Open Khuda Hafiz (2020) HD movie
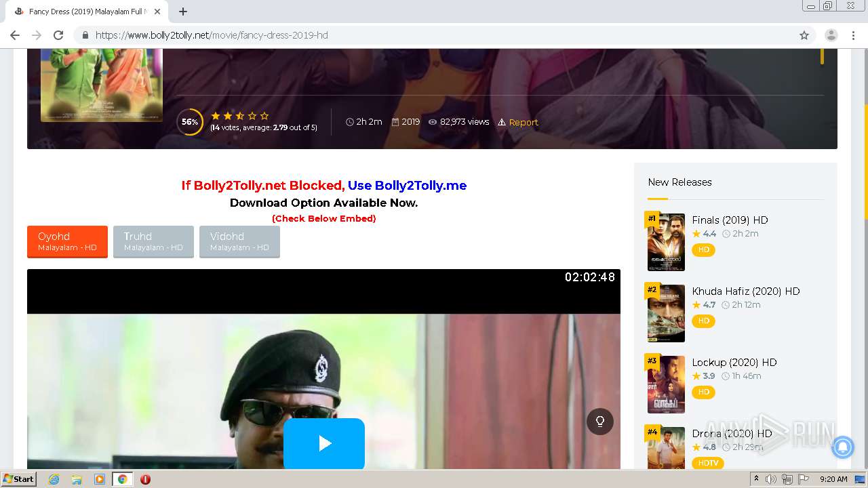The image size is (868, 488). click(x=746, y=291)
